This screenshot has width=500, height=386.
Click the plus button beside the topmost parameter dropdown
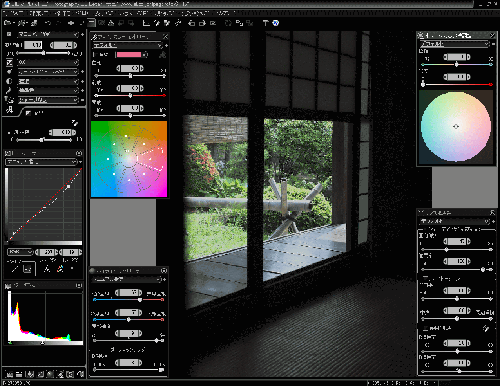click(82, 34)
